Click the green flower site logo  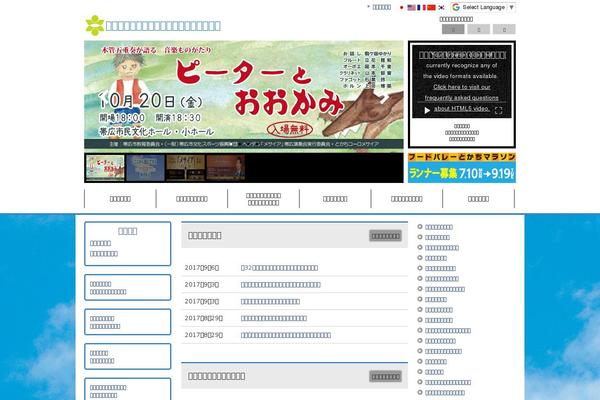95,25
